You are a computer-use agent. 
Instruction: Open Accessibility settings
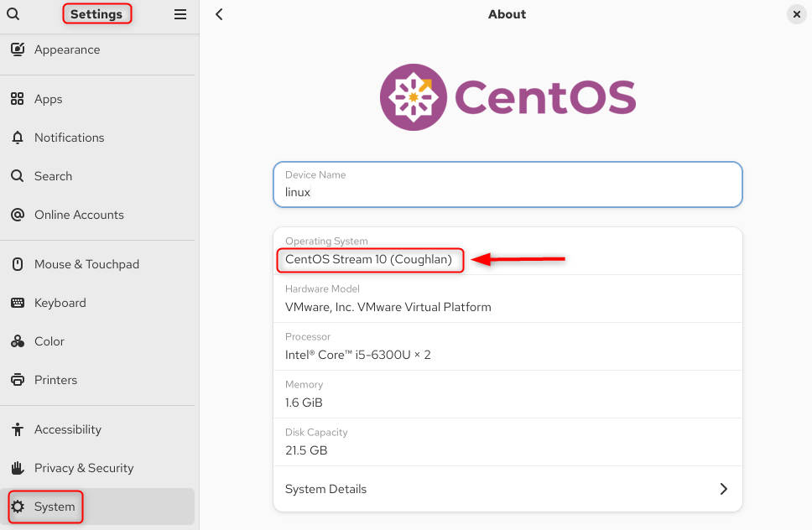tap(67, 429)
